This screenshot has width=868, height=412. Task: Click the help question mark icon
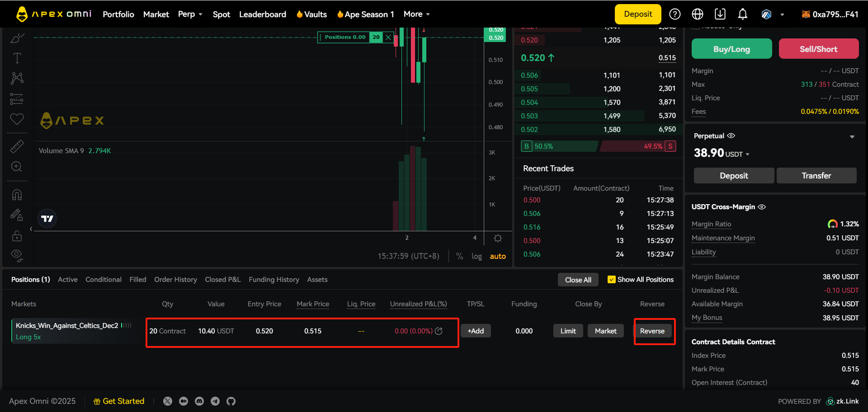tap(675, 14)
